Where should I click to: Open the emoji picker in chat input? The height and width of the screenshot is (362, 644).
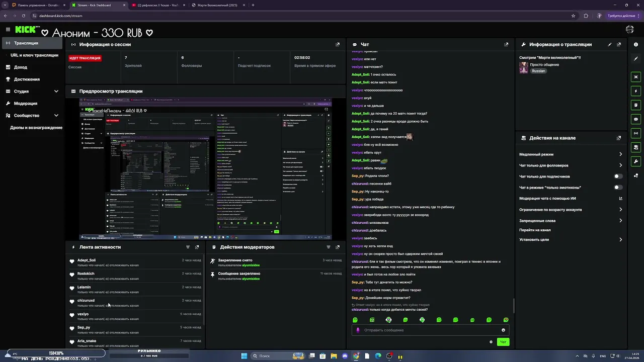[503, 330]
